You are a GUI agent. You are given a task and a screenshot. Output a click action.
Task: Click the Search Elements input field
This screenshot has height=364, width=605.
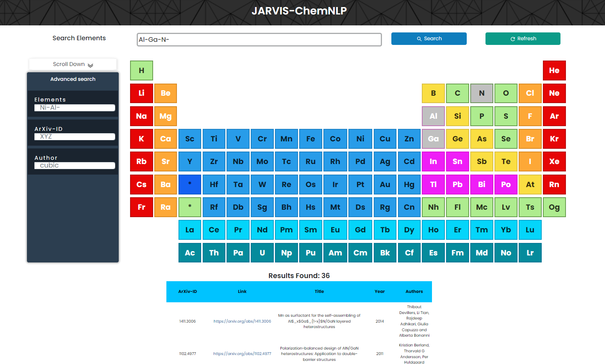coord(259,39)
